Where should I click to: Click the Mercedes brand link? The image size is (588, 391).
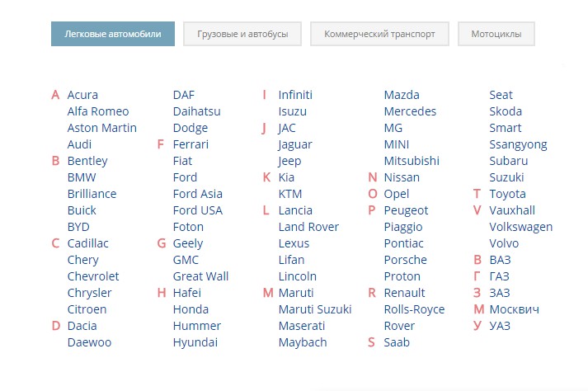click(x=410, y=111)
